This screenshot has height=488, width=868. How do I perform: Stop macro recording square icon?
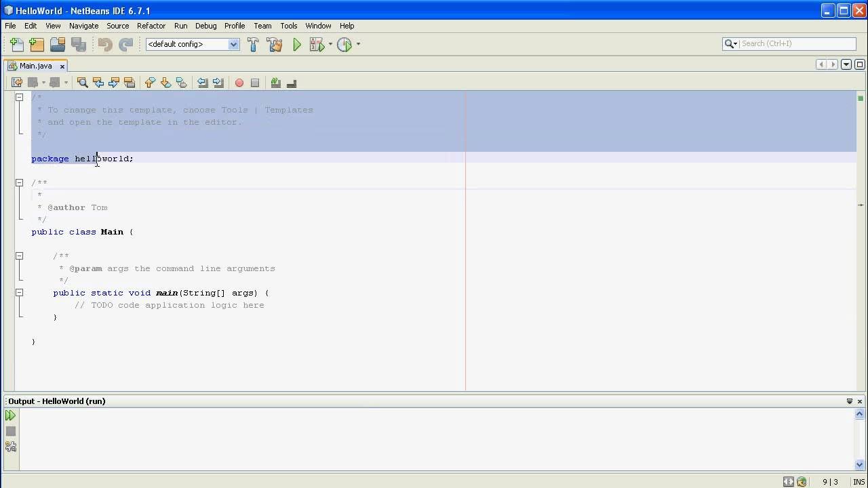click(x=255, y=83)
